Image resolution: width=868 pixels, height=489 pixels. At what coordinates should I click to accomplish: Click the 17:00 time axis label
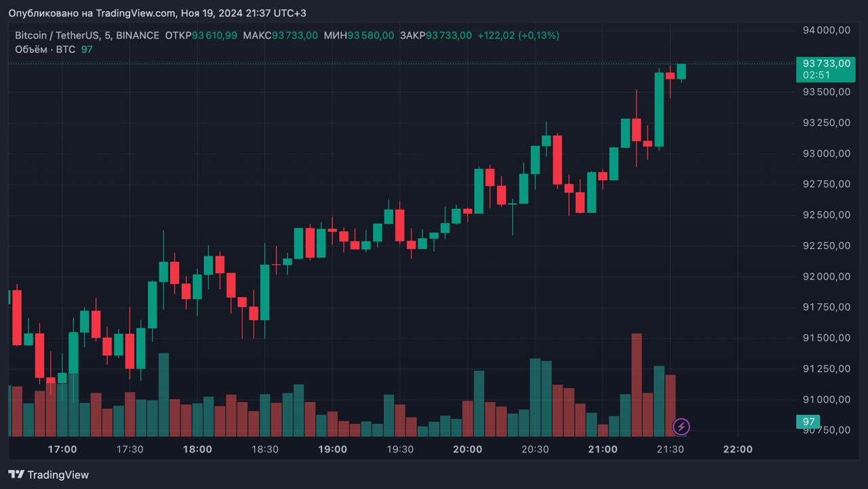tap(62, 449)
